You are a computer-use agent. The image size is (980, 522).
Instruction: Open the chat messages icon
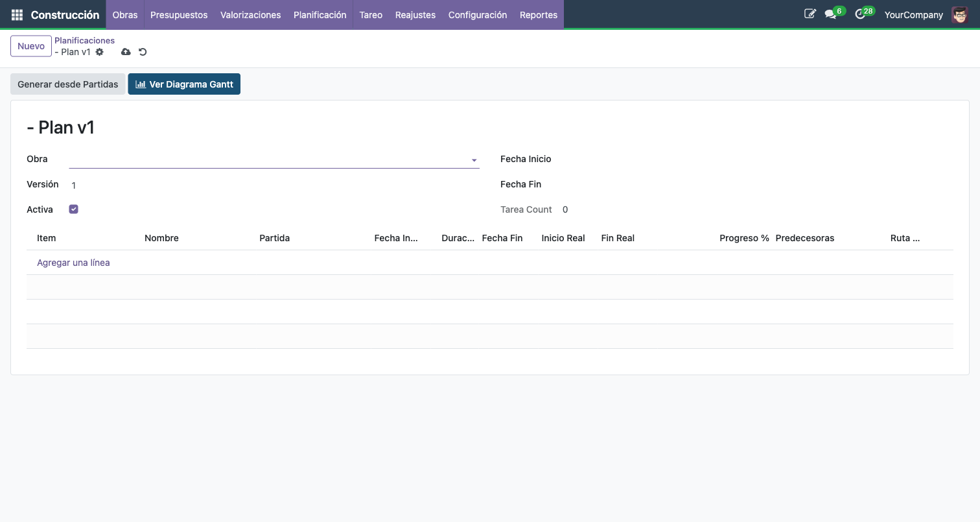pos(830,14)
